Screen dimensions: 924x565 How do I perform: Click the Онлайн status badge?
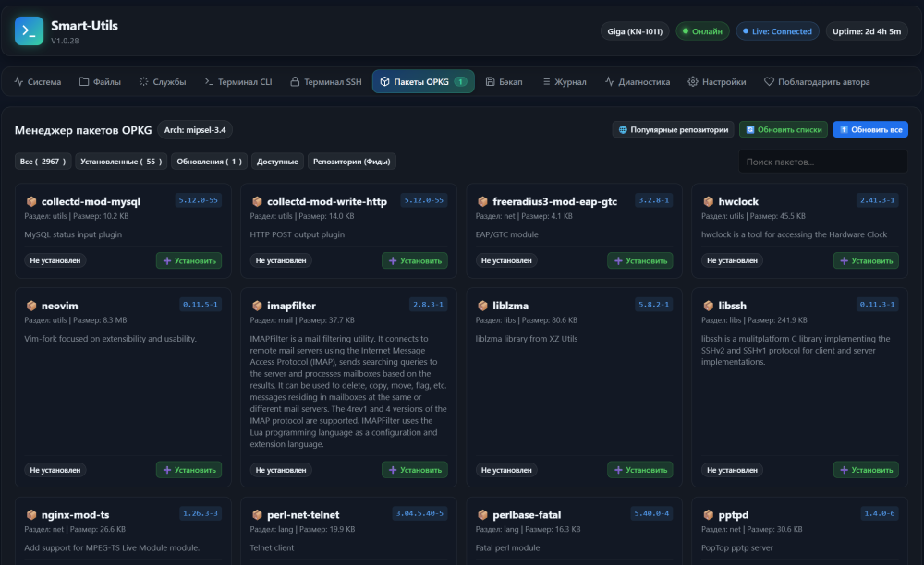[x=702, y=31]
